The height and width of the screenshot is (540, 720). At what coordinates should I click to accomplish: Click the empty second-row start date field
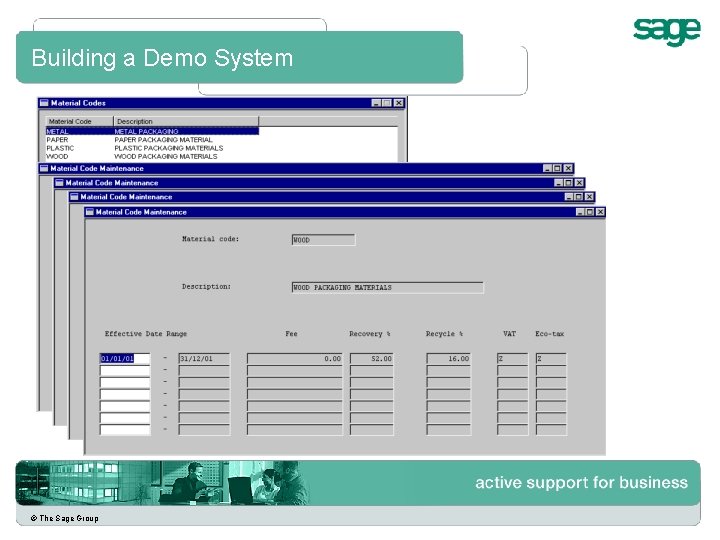pyautogui.click(x=125, y=371)
